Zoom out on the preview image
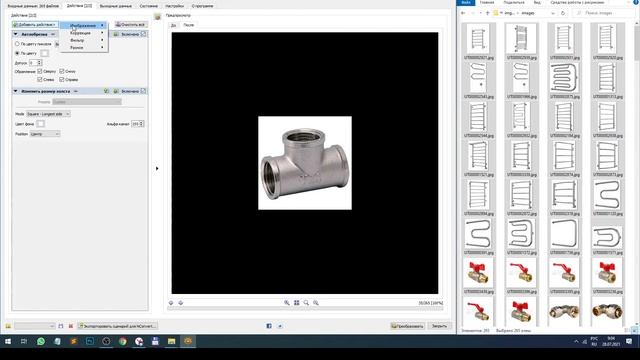Screen dimensions: 640x360 pos(316,303)
